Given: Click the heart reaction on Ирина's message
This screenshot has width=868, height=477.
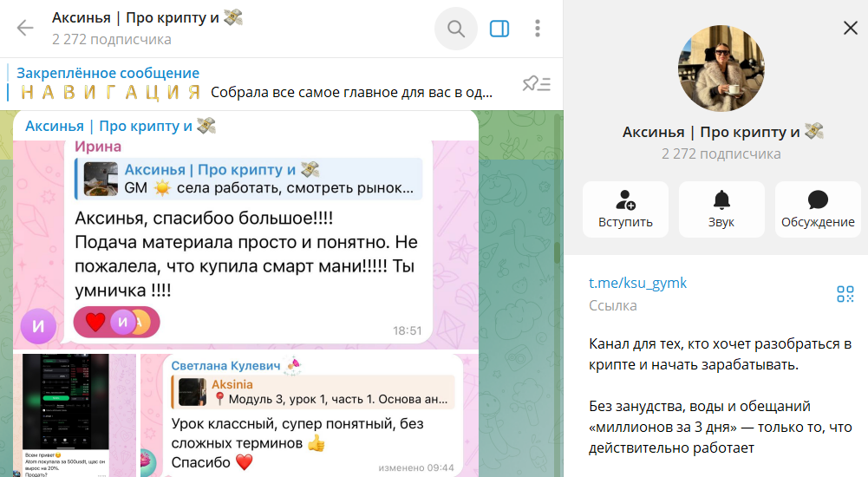Looking at the screenshot, I should click(x=95, y=323).
